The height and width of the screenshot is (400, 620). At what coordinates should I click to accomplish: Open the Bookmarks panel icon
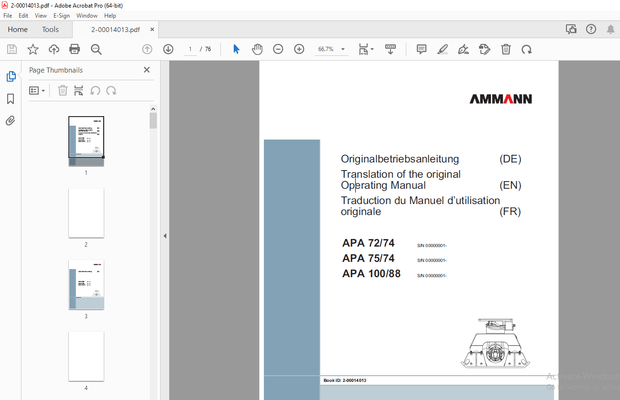(x=11, y=98)
